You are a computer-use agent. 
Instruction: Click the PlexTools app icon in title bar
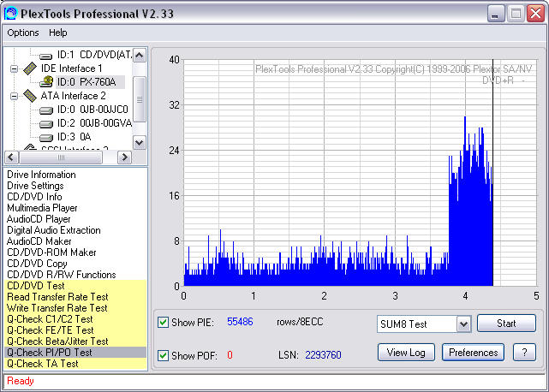point(10,14)
